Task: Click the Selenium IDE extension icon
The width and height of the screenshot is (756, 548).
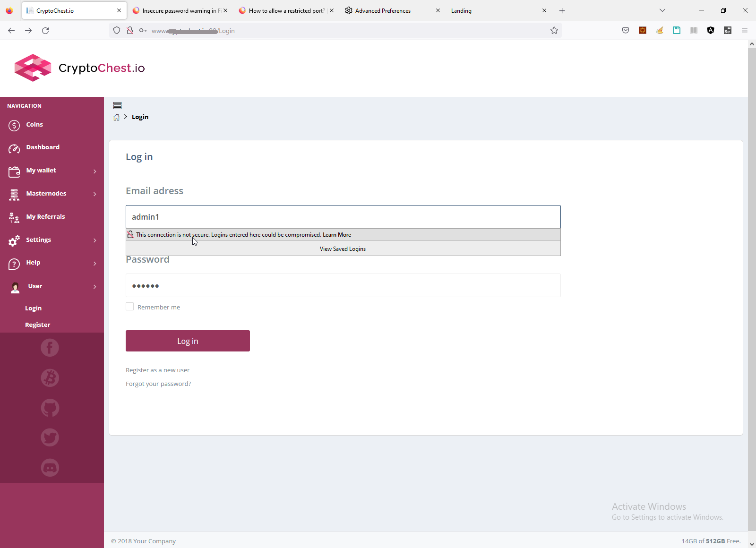Action: click(x=728, y=31)
